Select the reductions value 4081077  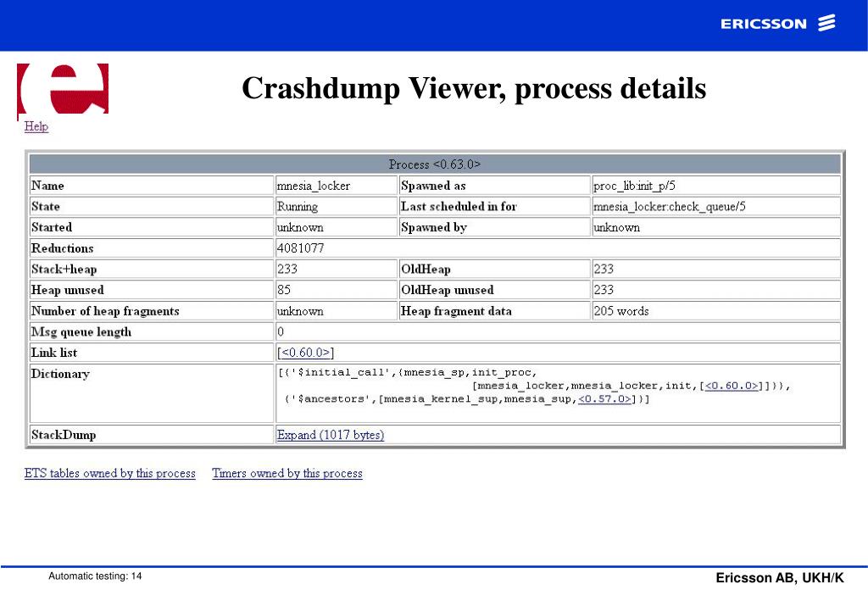pos(301,248)
